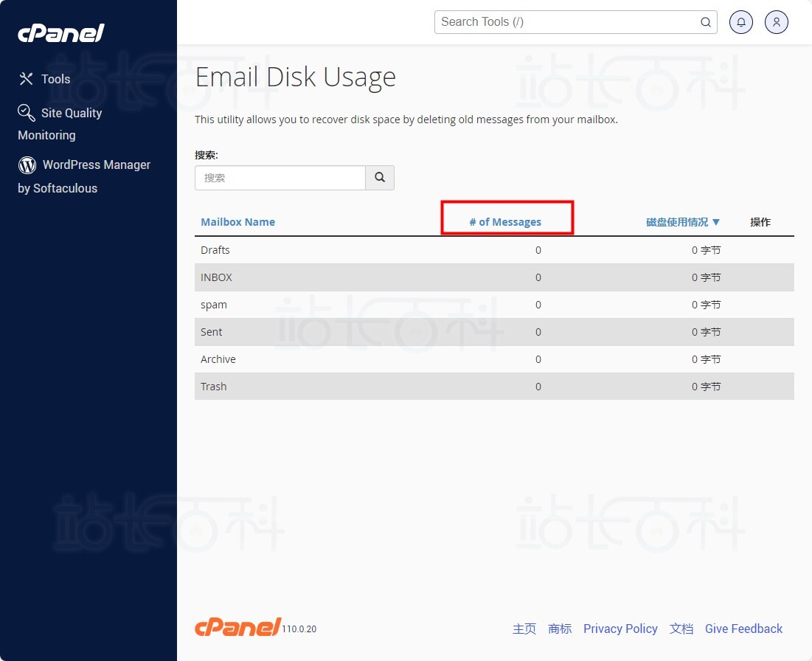Sort by Mailbox Name column
This screenshot has height=661, width=812.
coord(237,222)
